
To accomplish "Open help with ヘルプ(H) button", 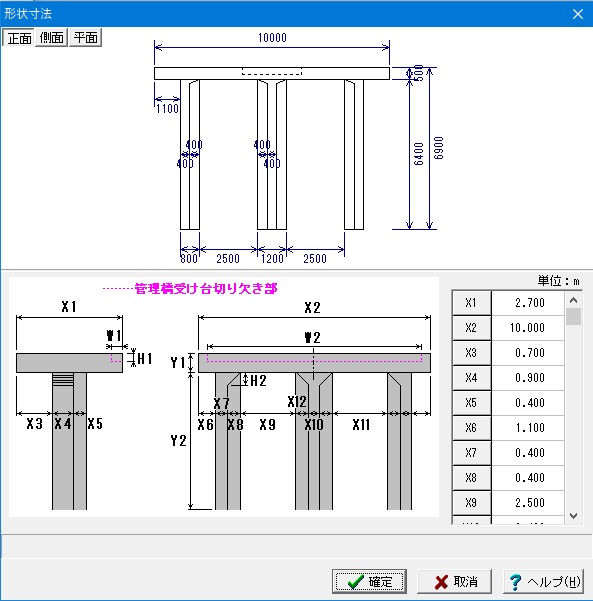I will pos(544,581).
